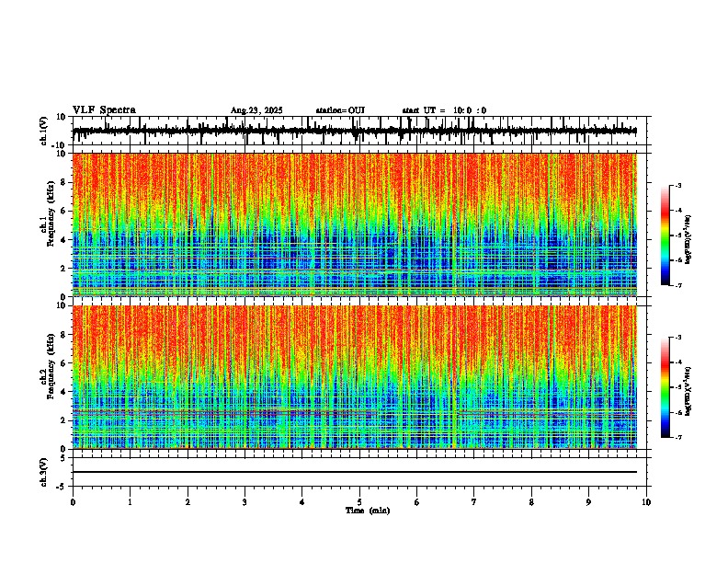Image resolution: width=728 pixels, height=563 pixels.
Task: Click the time axis tick label "1"
Action: click(x=130, y=502)
